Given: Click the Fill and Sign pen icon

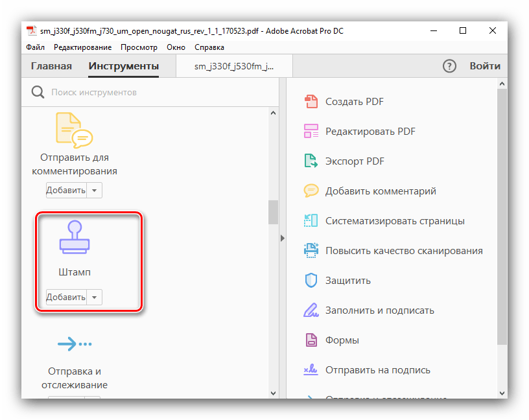Looking at the screenshot, I should 311,310.
